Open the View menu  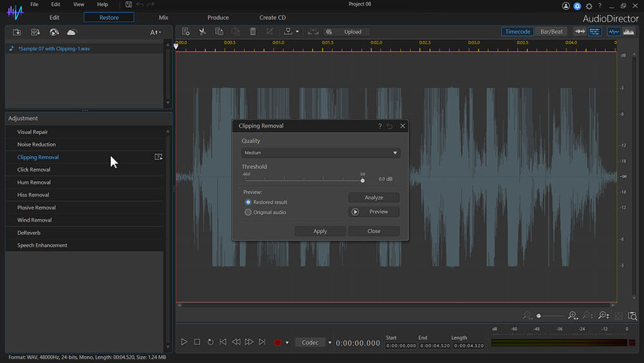tap(79, 5)
